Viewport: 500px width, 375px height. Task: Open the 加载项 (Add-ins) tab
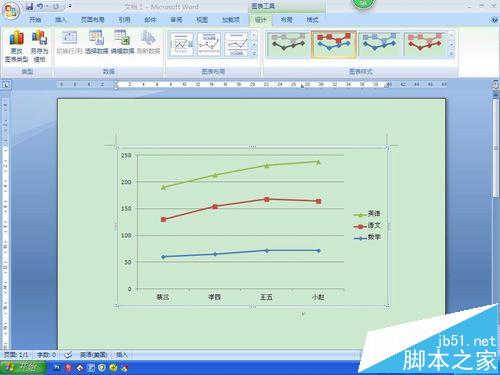(231, 20)
